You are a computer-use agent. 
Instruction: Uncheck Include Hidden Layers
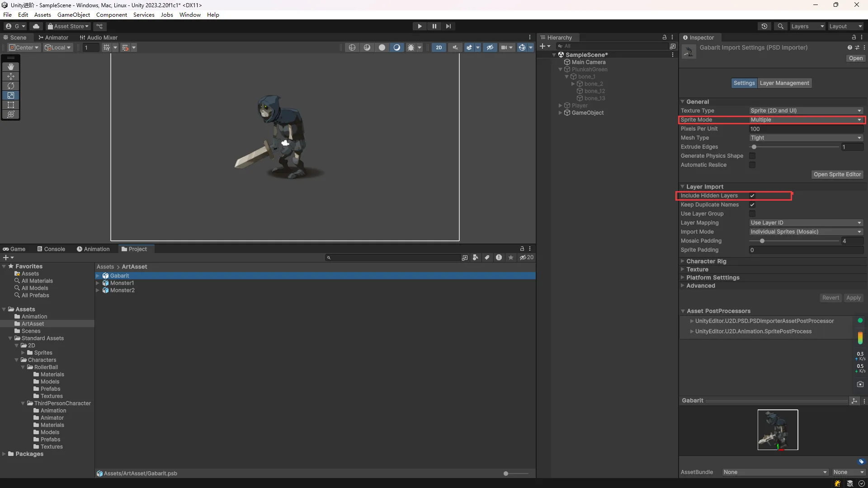point(752,196)
